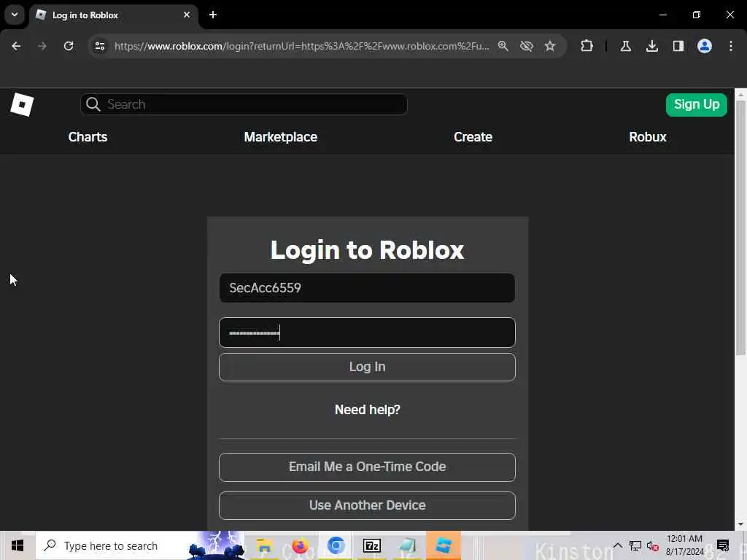Open a new browser tab
Viewport: 747px width, 560px height.
(x=213, y=15)
